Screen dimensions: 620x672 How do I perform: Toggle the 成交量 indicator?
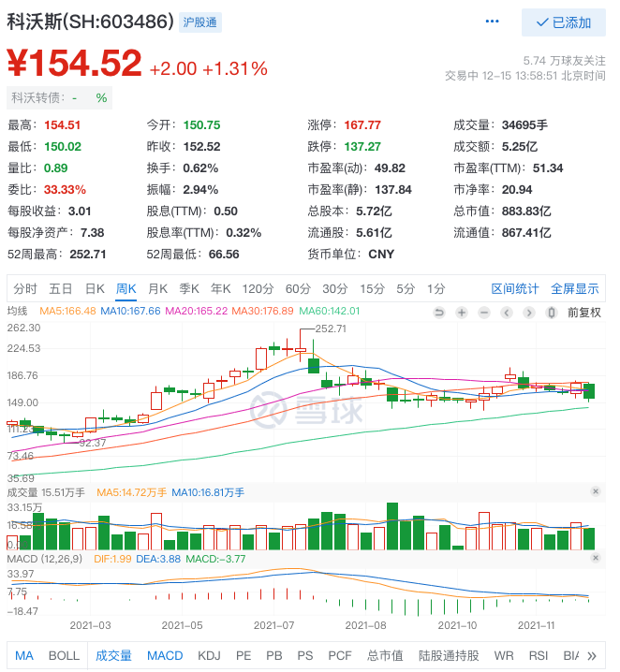point(113,655)
